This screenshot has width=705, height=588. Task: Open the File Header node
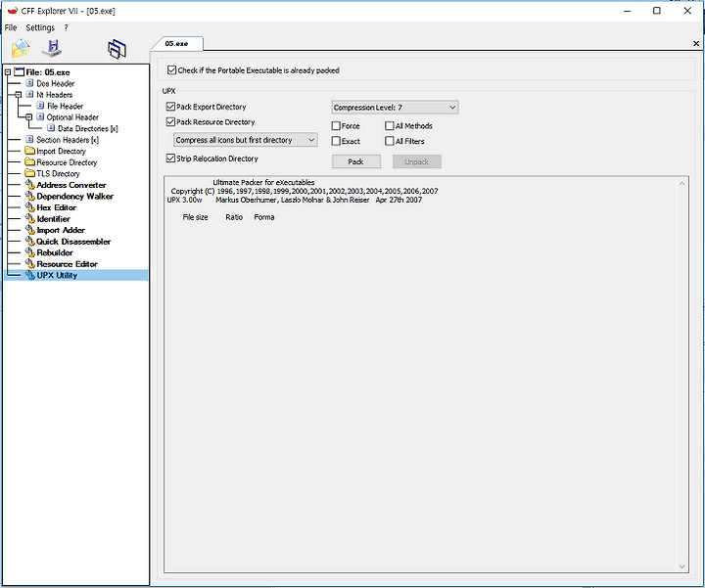66,106
